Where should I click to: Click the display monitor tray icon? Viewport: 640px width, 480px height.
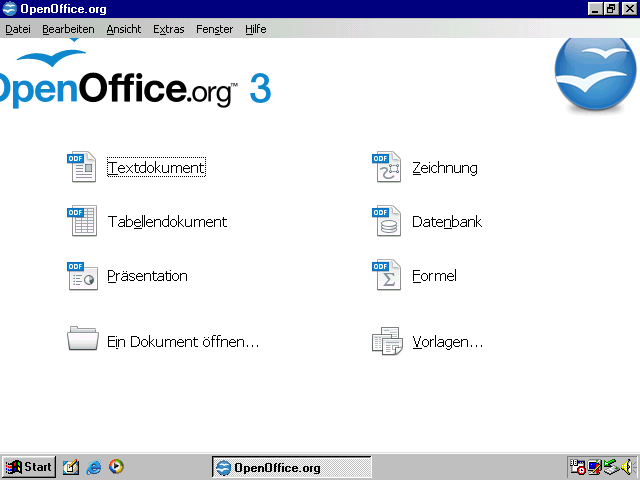pyautogui.click(x=595, y=467)
